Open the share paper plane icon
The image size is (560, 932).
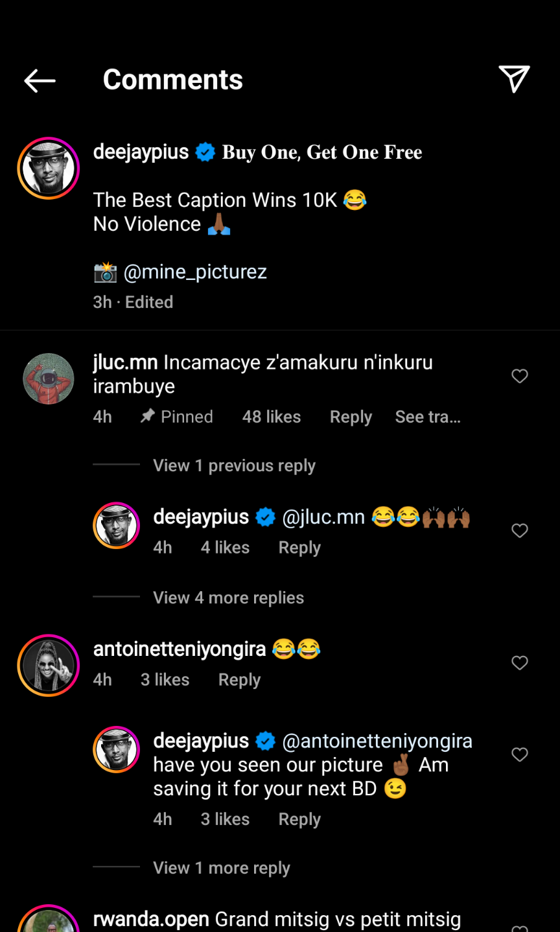(x=514, y=79)
